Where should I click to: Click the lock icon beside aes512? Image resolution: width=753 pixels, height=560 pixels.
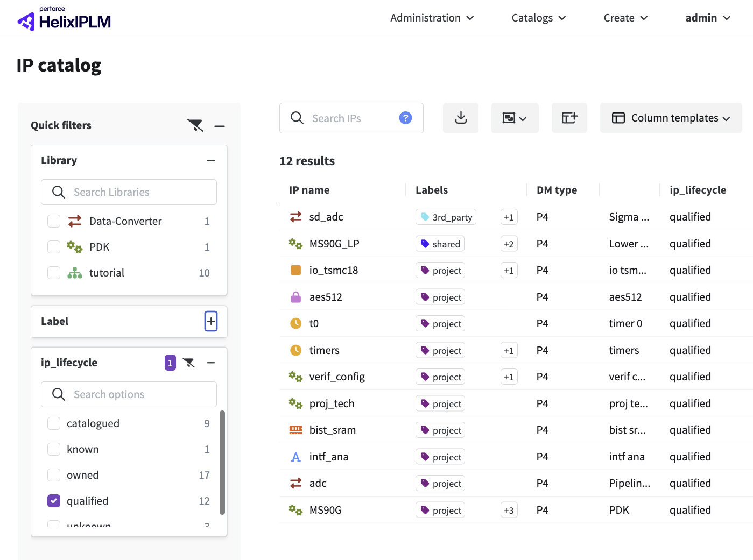point(295,297)
